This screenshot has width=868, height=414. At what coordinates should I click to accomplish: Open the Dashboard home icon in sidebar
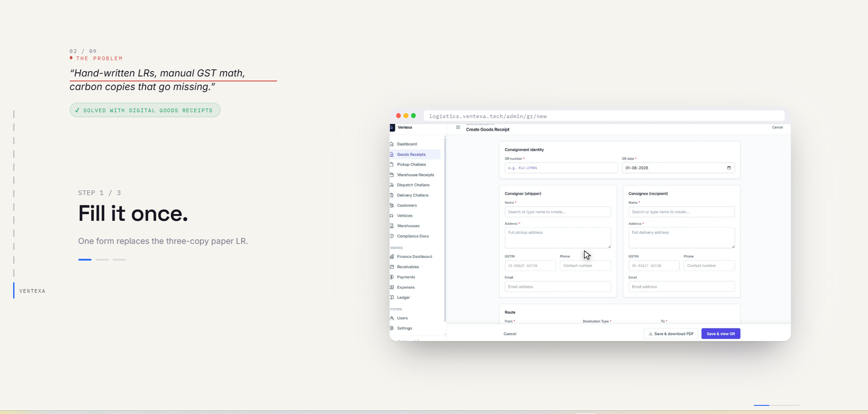coord(392,144)
